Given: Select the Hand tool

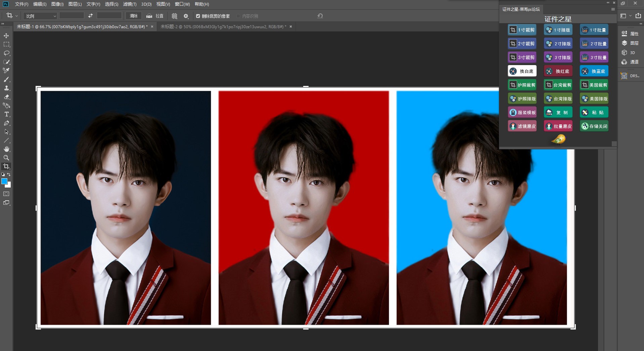Looking at the screenshot, I should [6, 149].
